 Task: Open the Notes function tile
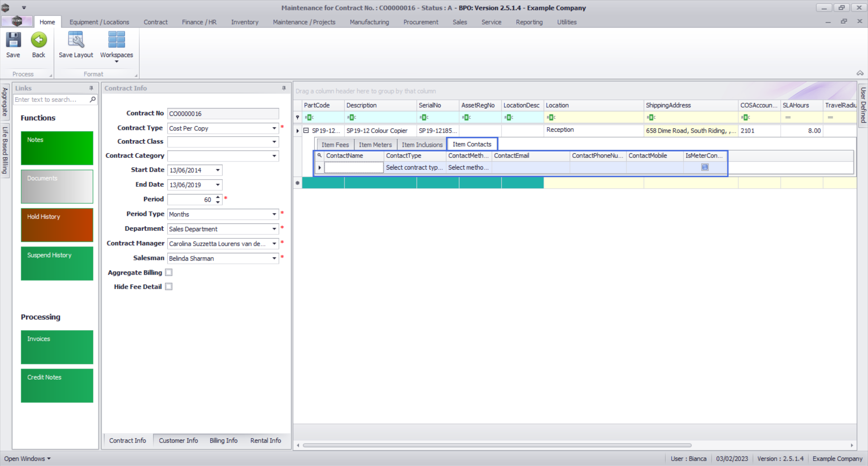[x=57, y=148]
